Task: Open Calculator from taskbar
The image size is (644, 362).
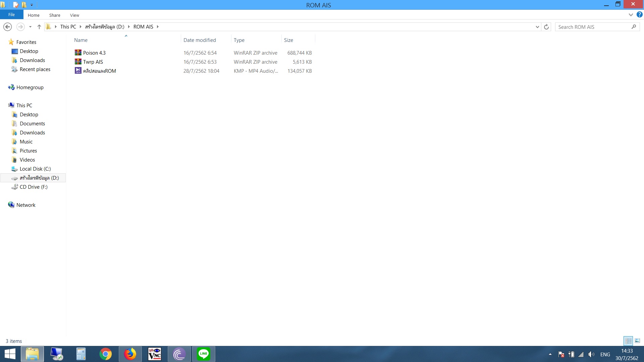Action: point(81,354)
